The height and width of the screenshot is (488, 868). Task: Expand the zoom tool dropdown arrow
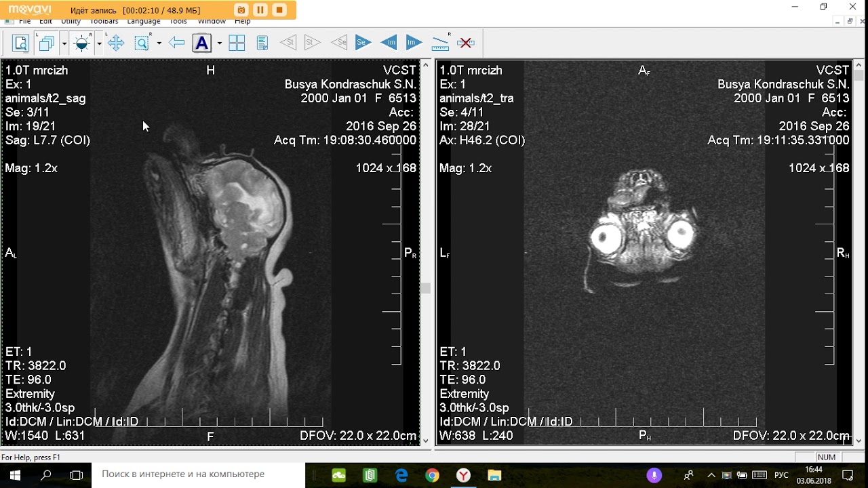coord(159,43)
